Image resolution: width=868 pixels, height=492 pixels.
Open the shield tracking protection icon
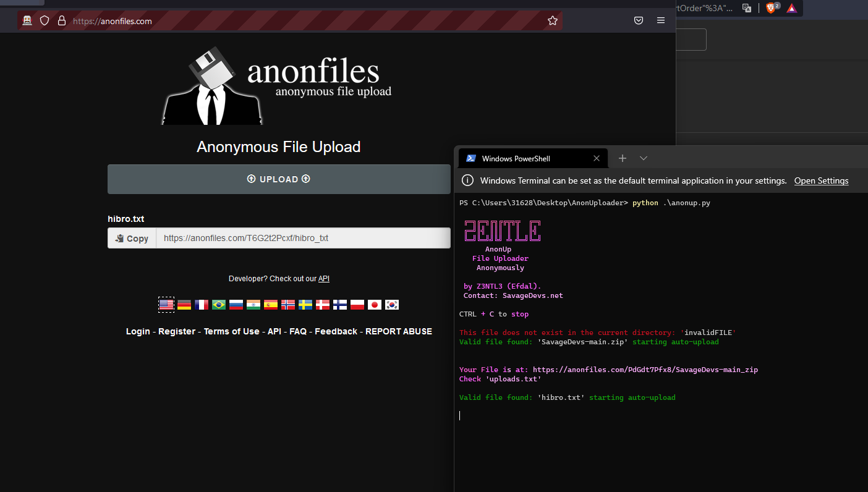coord(45,21)
